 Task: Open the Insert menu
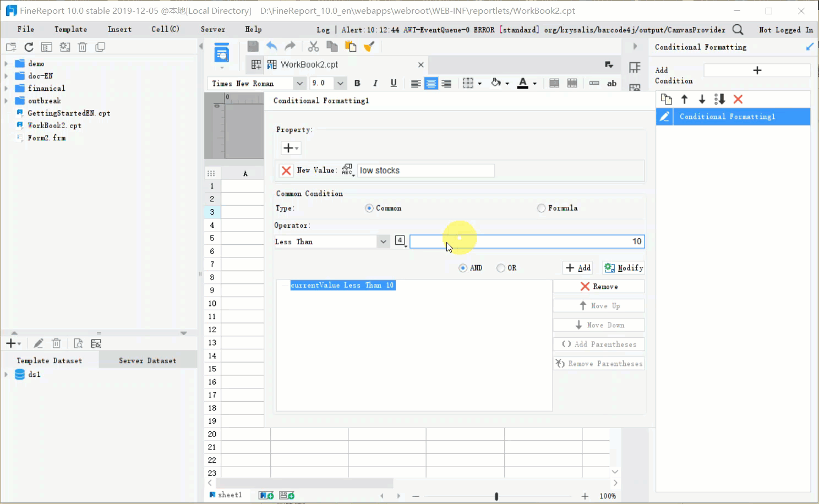coord(119,29)
